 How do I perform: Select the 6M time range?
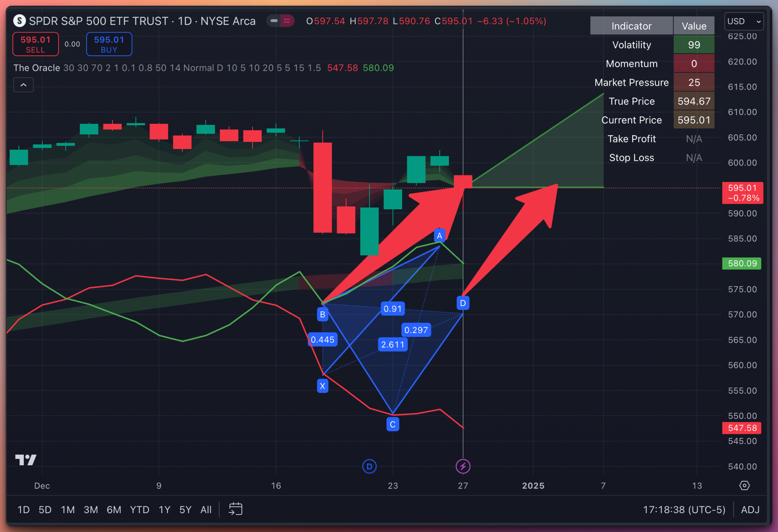click(x=114, y=510)
